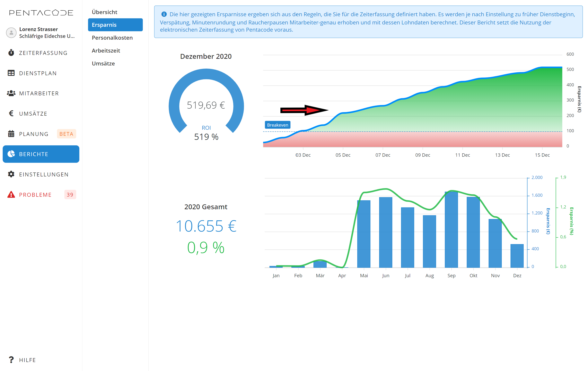Click the Berichte pie chart icon
Image resolution: width=588 pixels, height=371 pixels.
tap(11, 154)
